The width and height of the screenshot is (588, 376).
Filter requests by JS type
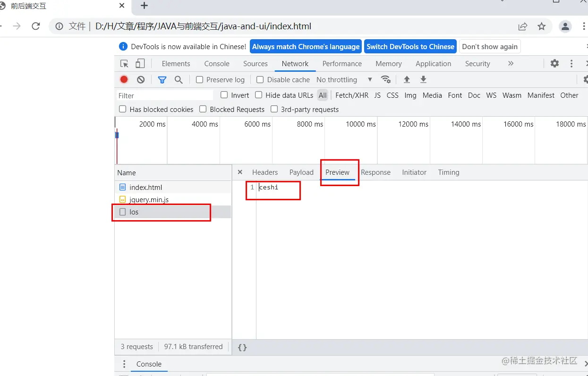(377, 95)
